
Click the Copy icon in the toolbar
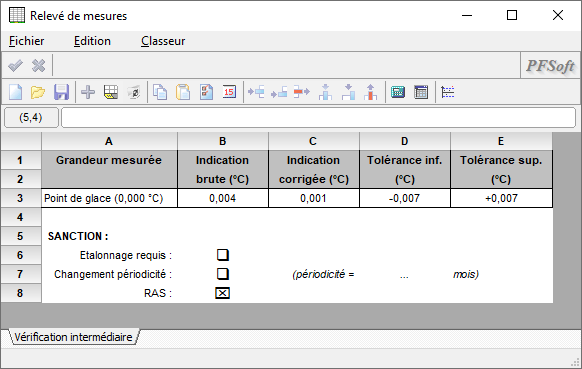[x=160, y=92]
